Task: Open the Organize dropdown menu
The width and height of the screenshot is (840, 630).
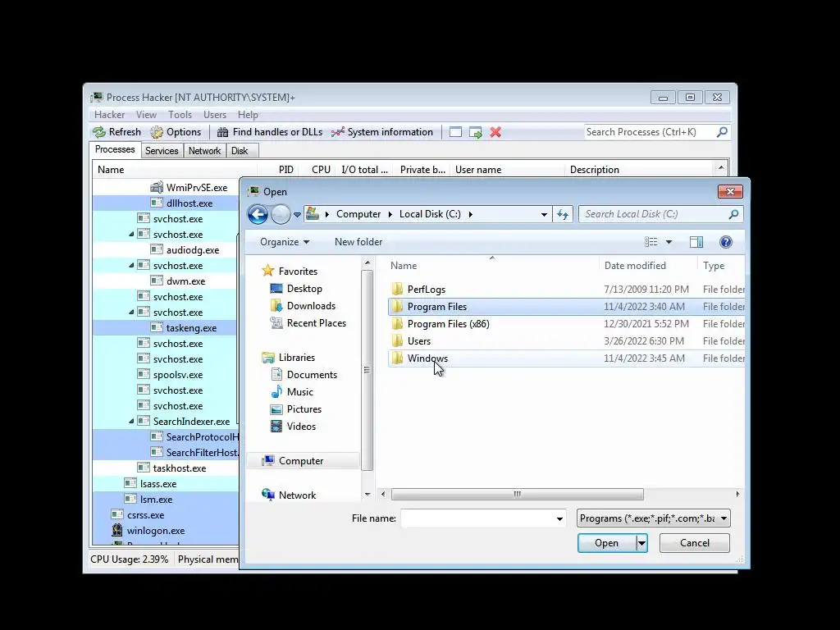Action: (x=285, y=242)
